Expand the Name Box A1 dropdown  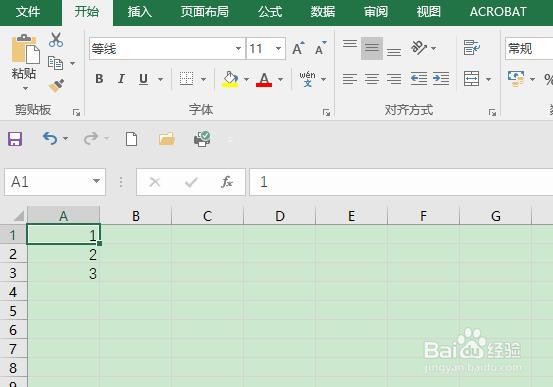[96, 181]
